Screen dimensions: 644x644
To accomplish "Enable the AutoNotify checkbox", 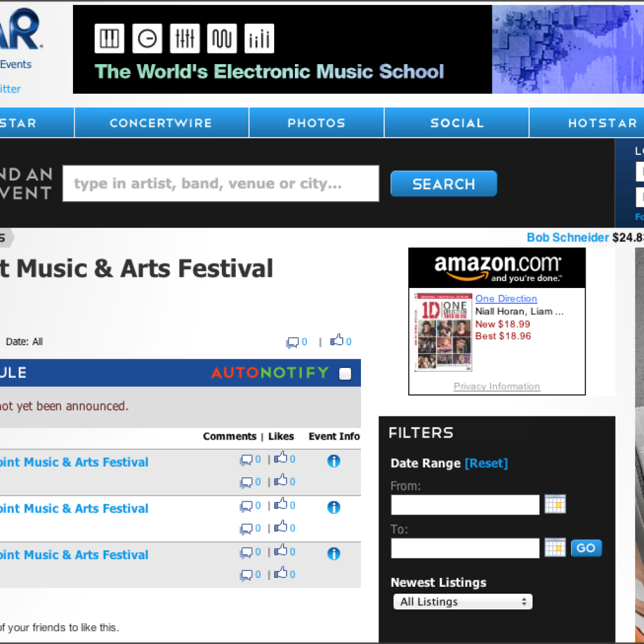I will pyautogui.click(x=345, y=374).
